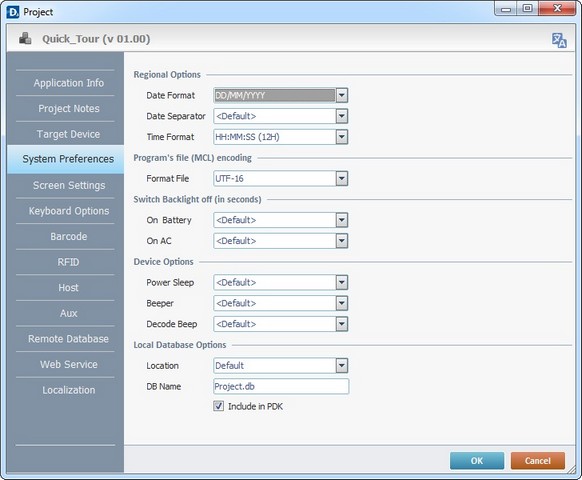Image resolution: width=582 pixels, height=480 pixels.
Task: Click the OK button
Action: pos(477,461)
